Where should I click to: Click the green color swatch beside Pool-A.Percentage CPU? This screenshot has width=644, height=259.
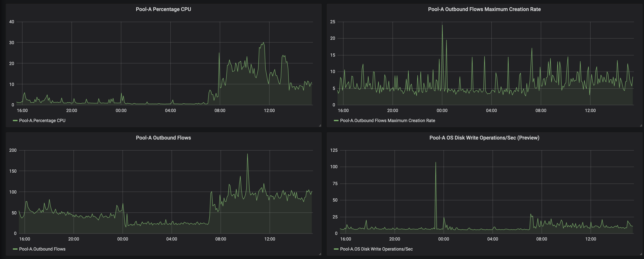(15, 121)
